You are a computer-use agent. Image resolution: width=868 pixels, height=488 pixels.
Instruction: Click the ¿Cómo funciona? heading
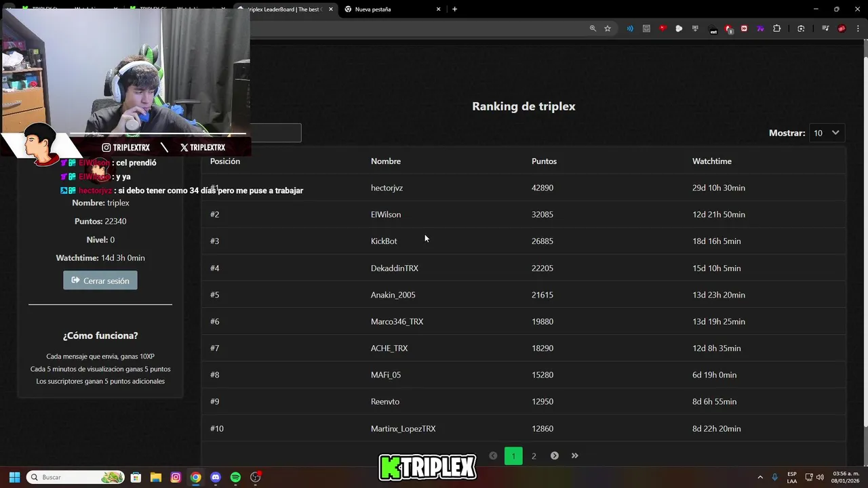tap(100, 335)
